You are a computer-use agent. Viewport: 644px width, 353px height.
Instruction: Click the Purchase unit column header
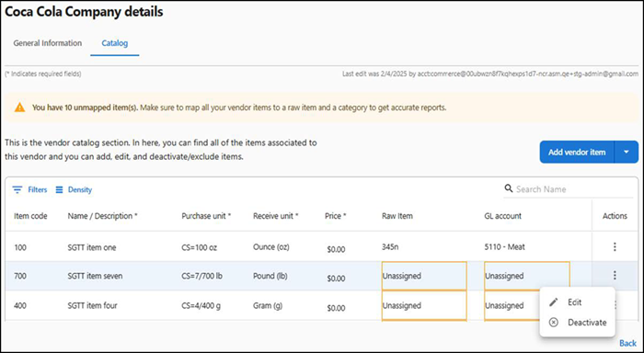pyautogui.click(x=206, y=216)
